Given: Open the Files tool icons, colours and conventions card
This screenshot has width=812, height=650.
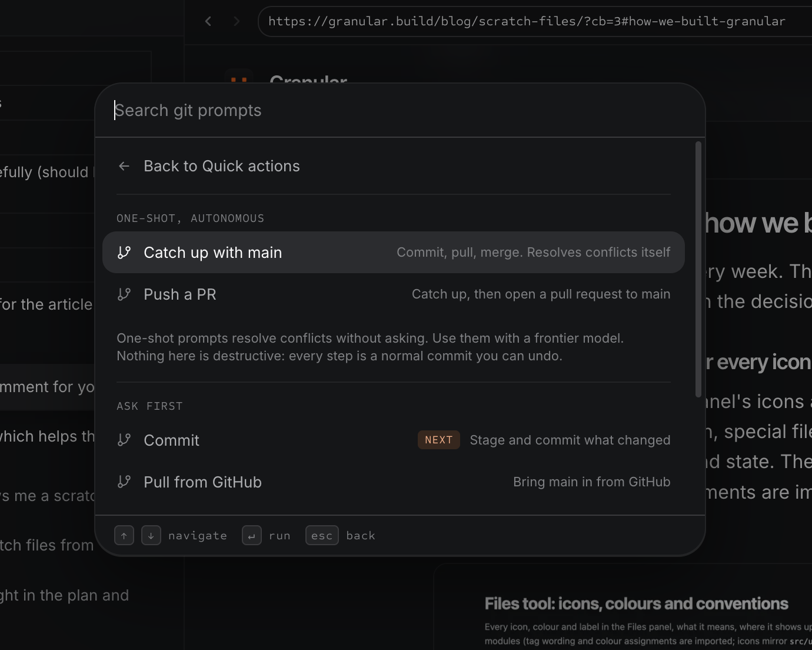Looking at the screenshot, I should point(623,607).
